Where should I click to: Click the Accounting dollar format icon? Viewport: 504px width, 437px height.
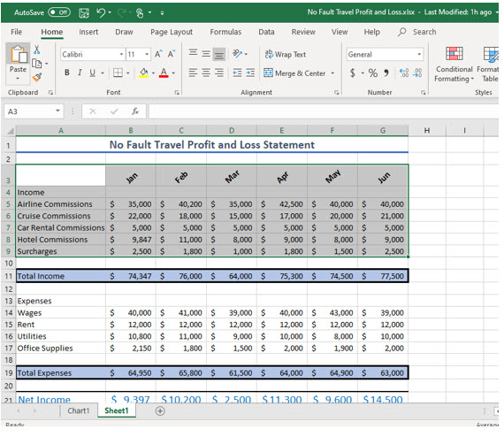353,73
